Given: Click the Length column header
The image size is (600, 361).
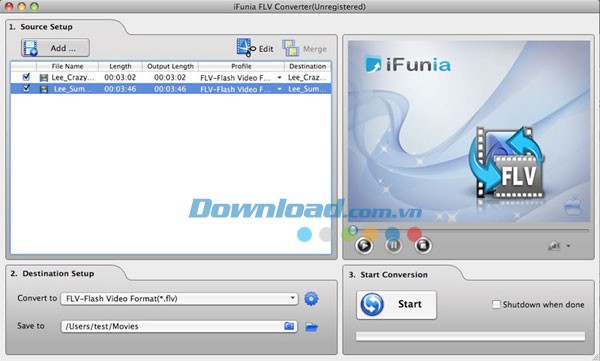Looking at the screenshot, I should [x=120, y=66].
